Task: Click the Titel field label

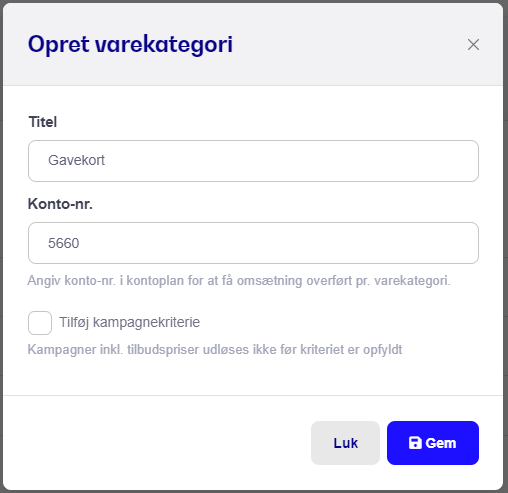Action: (43, 122)
